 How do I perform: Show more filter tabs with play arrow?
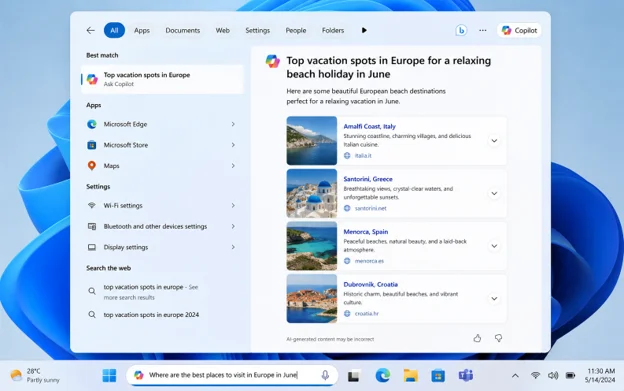click(364, 30)
